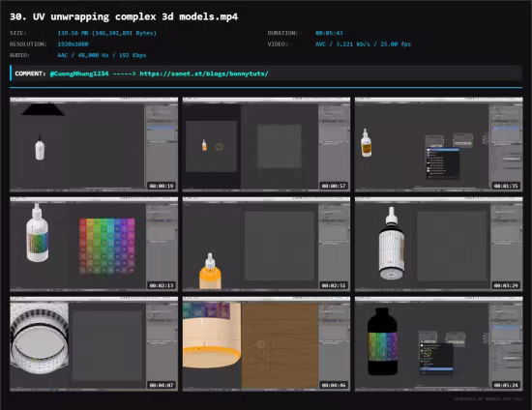532x410 pixels.
Task: Click the 00:04:46 timestamp badge
Action: click(334, 385)
